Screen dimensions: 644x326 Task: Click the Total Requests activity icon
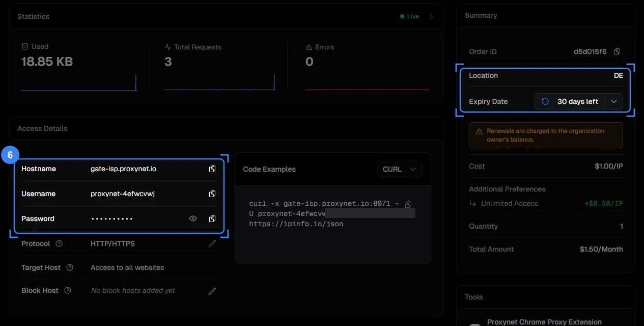167,47
